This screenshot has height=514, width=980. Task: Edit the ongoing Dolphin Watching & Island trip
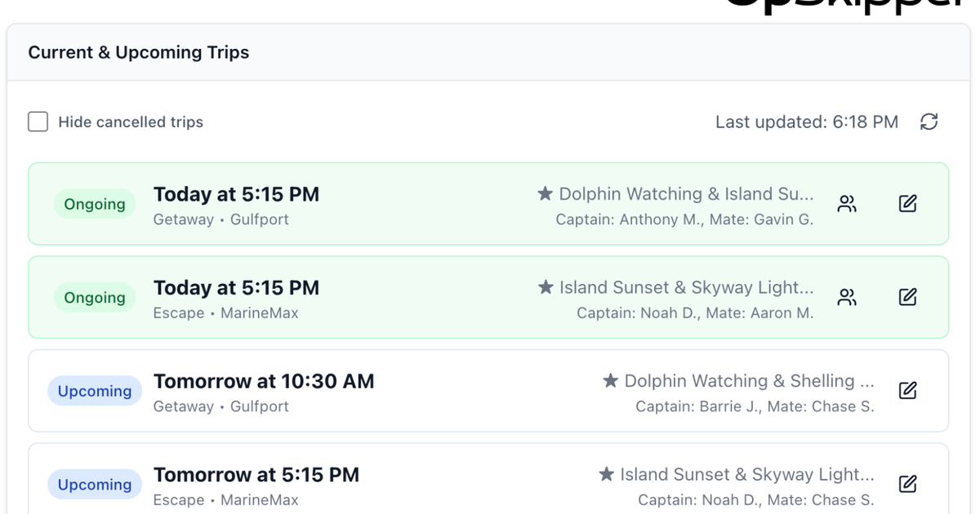tap(907, 203)
